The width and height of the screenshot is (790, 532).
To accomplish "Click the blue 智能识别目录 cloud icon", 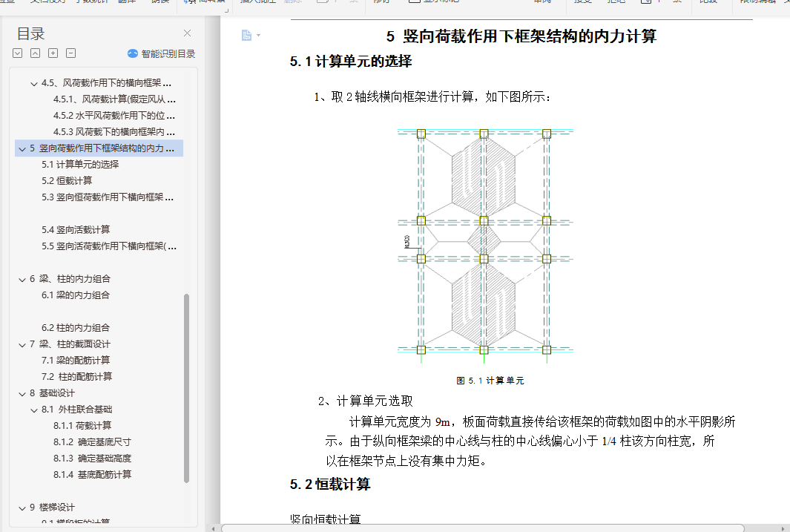I will tap(133, 53).
